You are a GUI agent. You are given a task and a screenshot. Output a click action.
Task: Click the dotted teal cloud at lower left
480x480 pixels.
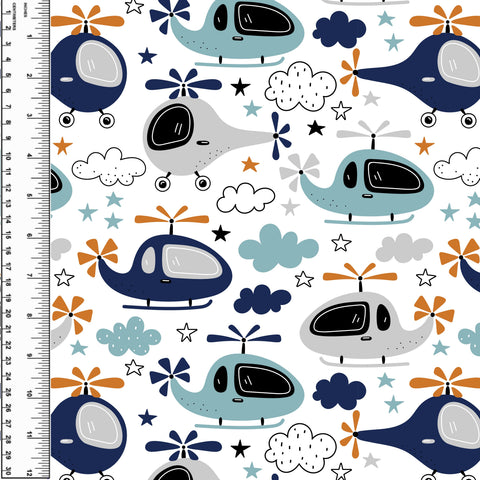[129, 336]
